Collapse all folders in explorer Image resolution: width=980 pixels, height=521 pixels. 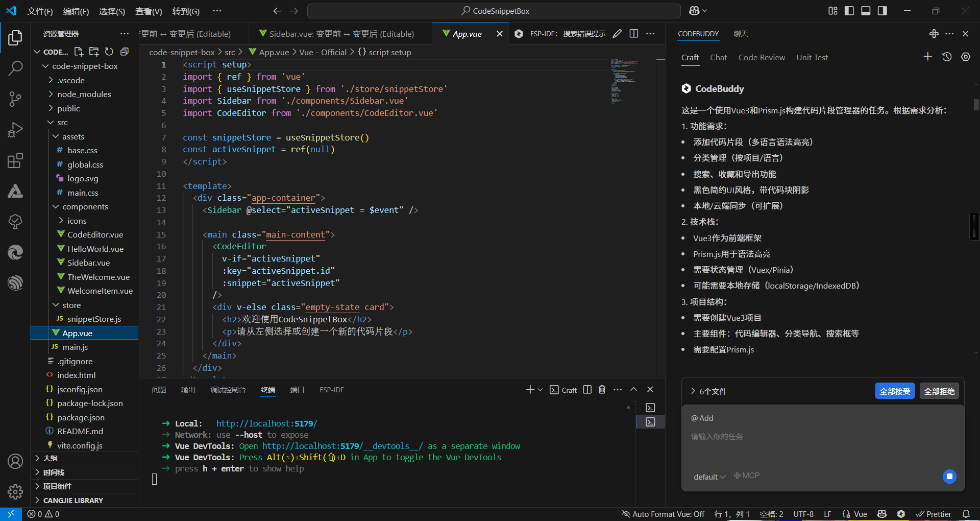125,52
